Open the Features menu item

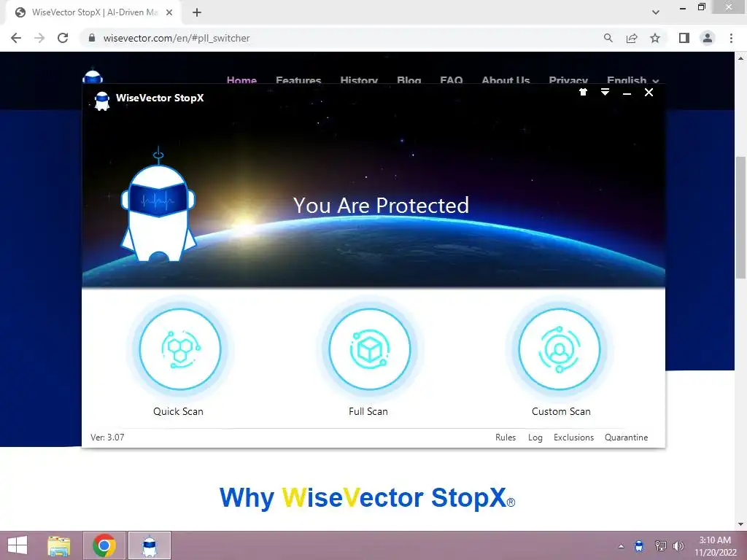tap(298, 80)
